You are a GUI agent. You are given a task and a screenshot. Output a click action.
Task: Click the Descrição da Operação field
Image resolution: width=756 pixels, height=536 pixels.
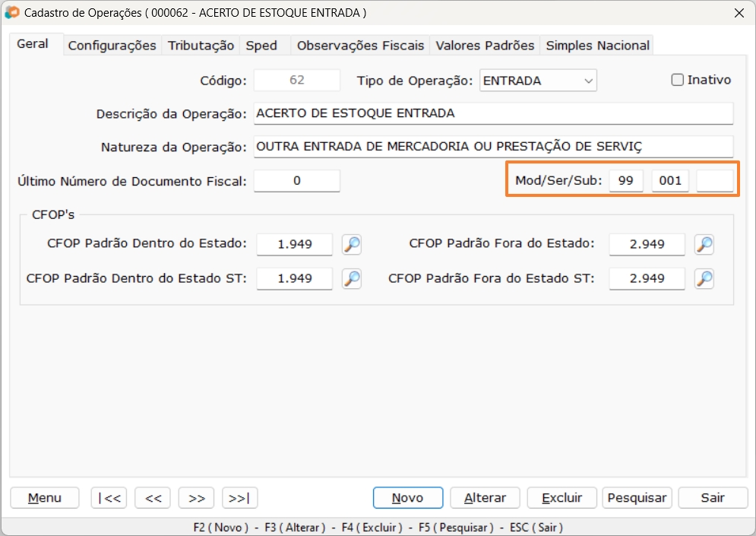(x=492, y=113)
